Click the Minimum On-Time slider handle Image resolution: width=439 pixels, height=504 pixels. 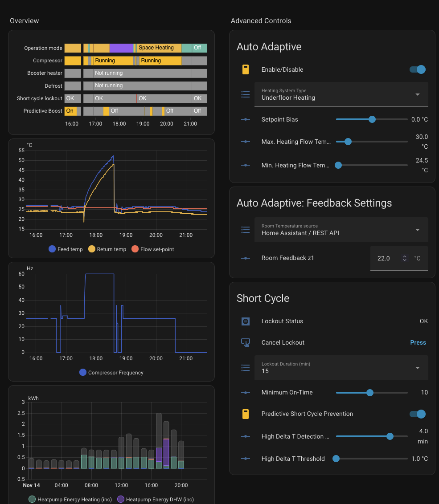pos(369,393)
